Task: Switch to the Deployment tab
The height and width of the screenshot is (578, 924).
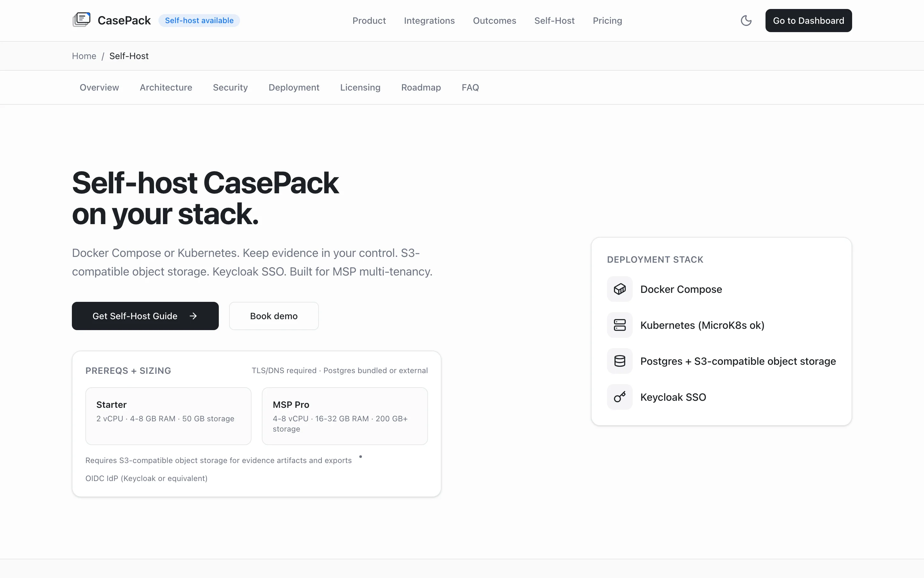Action: pos(294,87)
